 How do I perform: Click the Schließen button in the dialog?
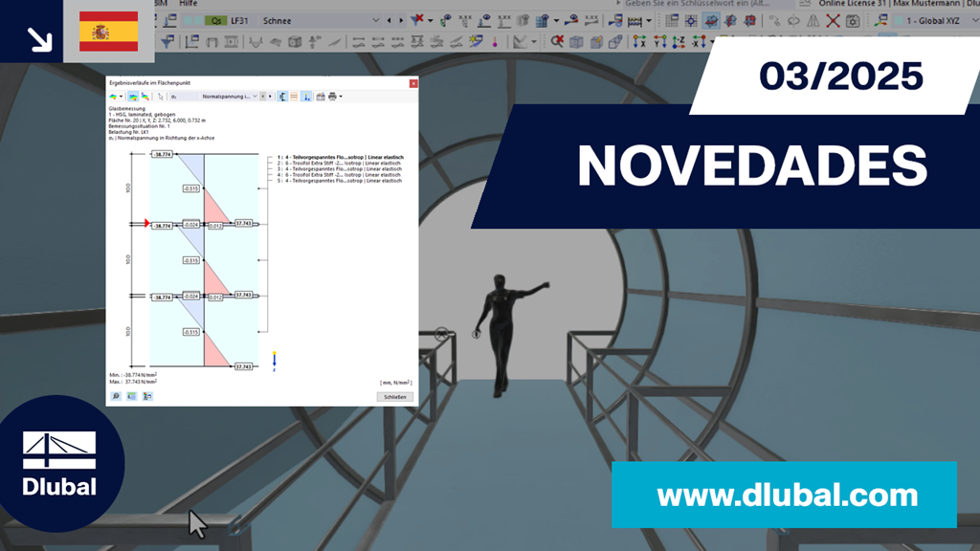click(395, 397)
